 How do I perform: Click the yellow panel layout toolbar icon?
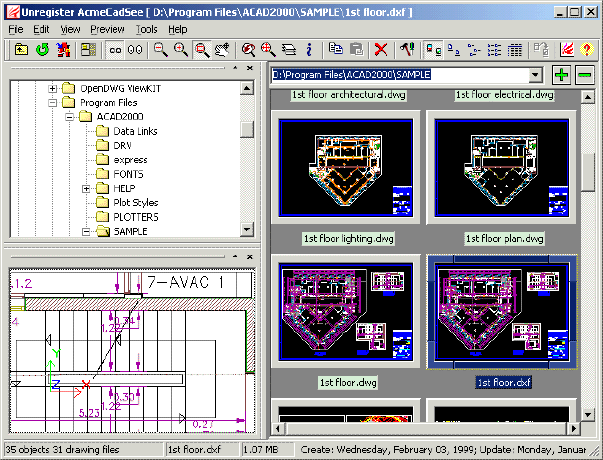(88, 50)
